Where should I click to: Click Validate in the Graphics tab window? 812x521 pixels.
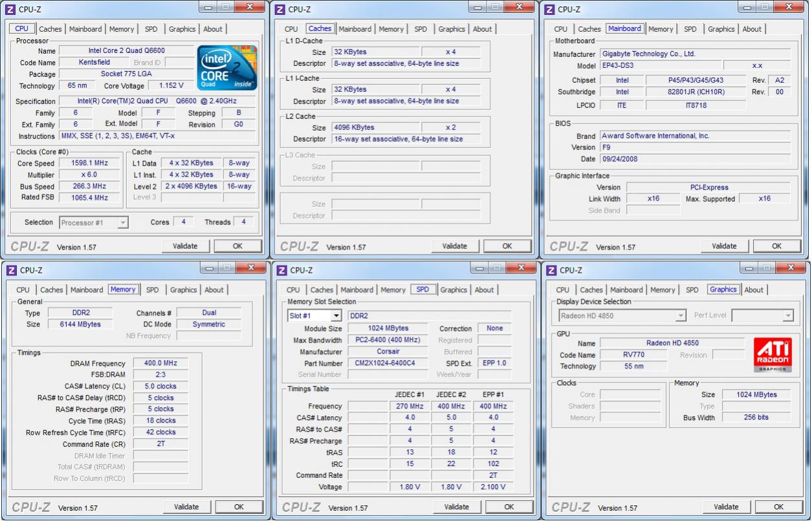pyautogui.click(x=726, y=507)
